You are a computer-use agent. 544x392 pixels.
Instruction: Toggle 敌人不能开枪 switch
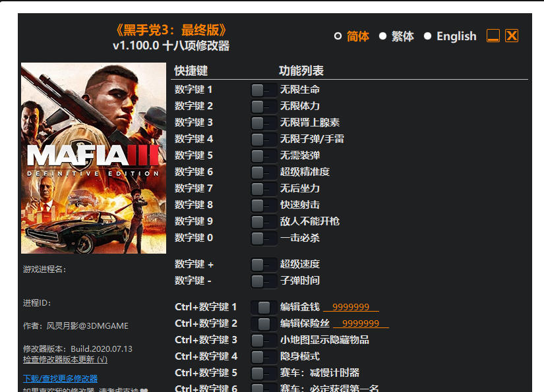(263, 221)
